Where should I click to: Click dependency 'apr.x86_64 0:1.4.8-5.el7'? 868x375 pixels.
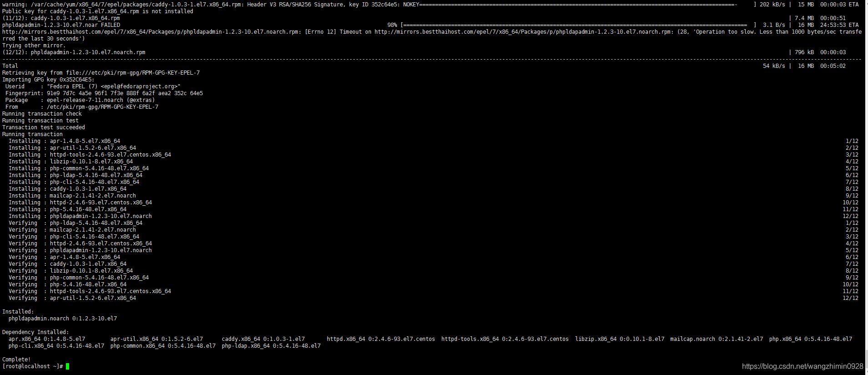coord(47,339)
